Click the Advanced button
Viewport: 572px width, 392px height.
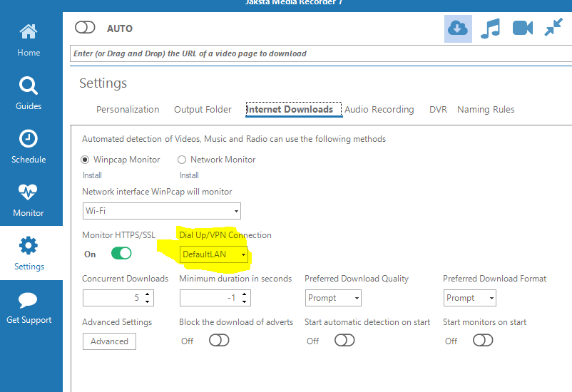[x=109, y=341]
